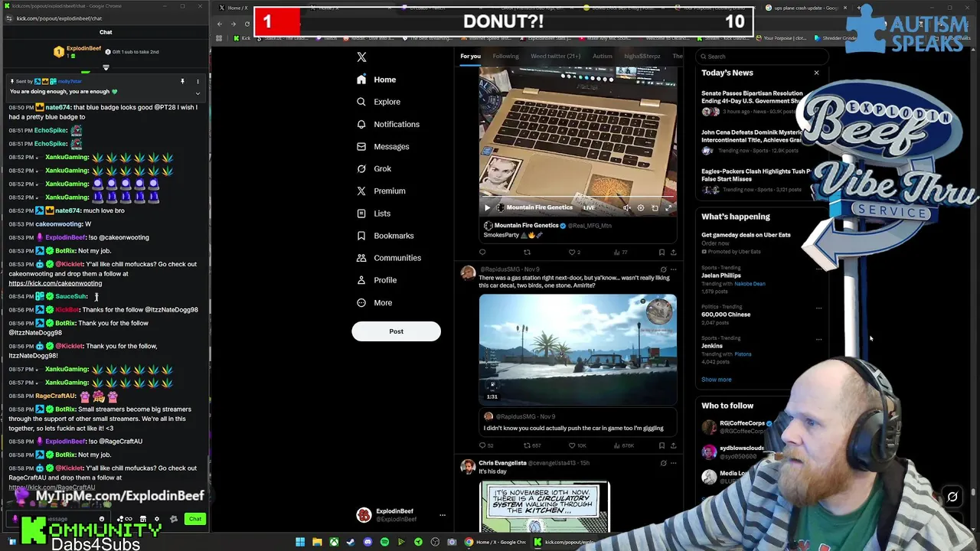Open more options for 600,000 Chinese trend

818,308
